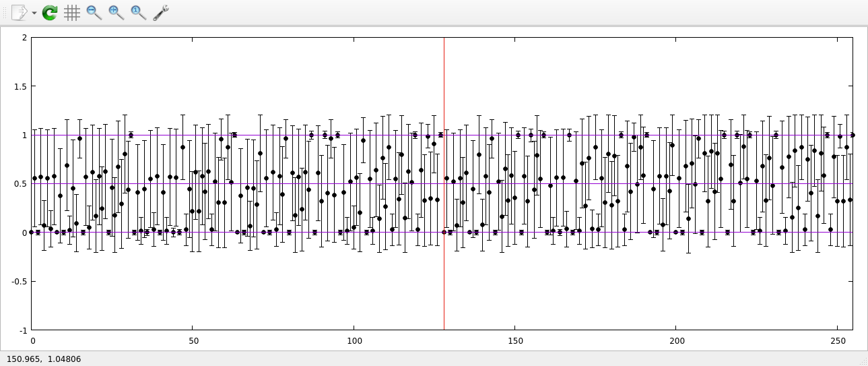This screenshot has height=366, width=868.
Task: Click the x-axis label 250
Action: point(837,341)
